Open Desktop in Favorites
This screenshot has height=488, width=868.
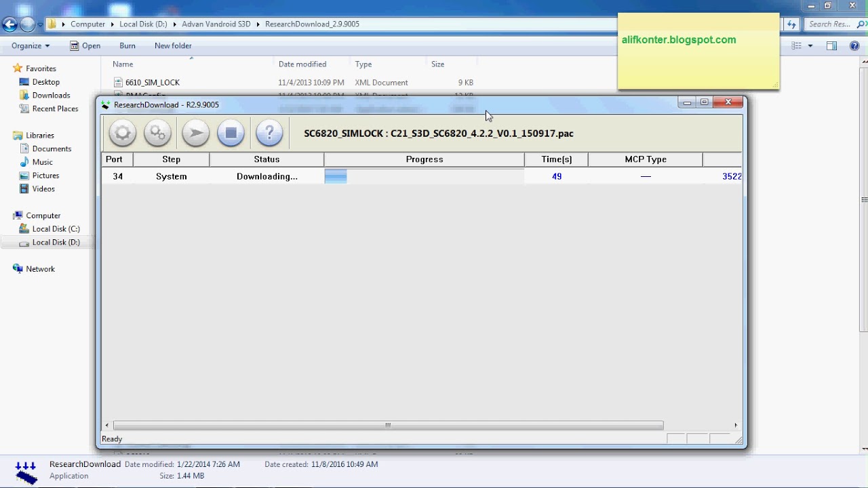(x=46, y=82)
